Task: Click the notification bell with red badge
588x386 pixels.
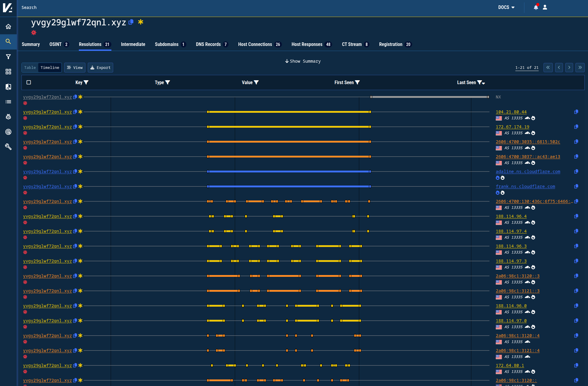Action: coord(535,7)
